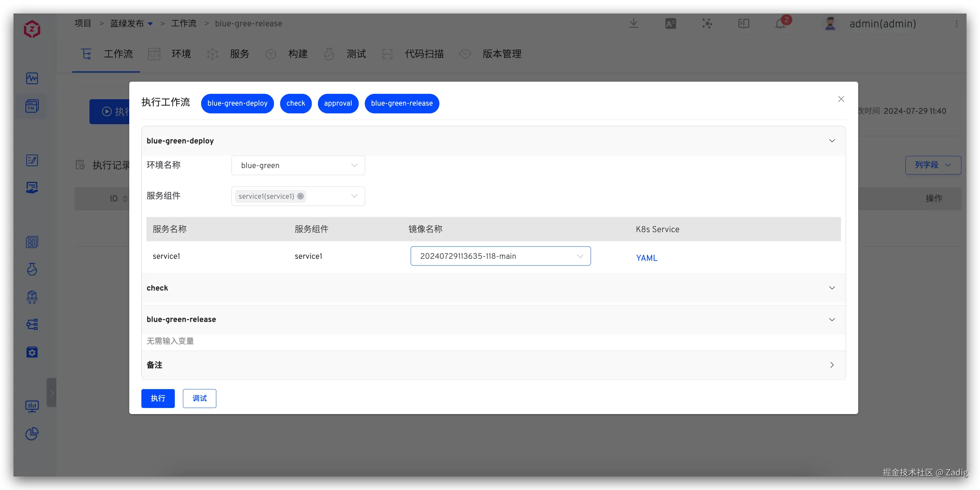Click the notification bell icon
Image resolution: width=980 pixels, height=490 pixels.
(780, 24)
